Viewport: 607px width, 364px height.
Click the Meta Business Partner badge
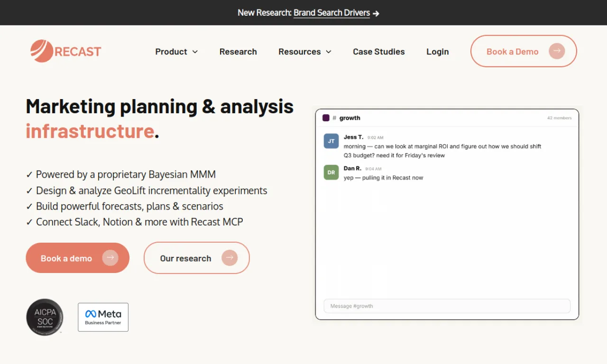click(x=103, y=317)
